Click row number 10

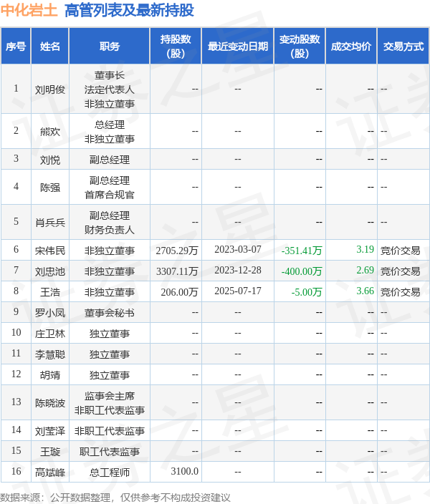(16, 332)
